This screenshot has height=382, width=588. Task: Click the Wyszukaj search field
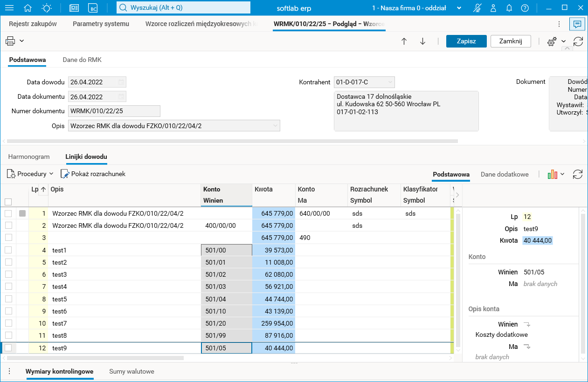183,8
